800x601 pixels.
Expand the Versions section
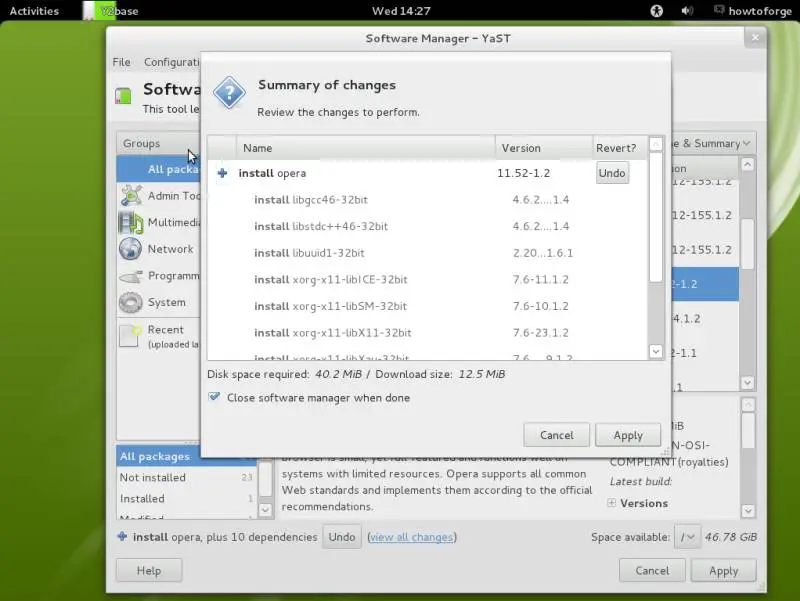click(x=611, y=503)
